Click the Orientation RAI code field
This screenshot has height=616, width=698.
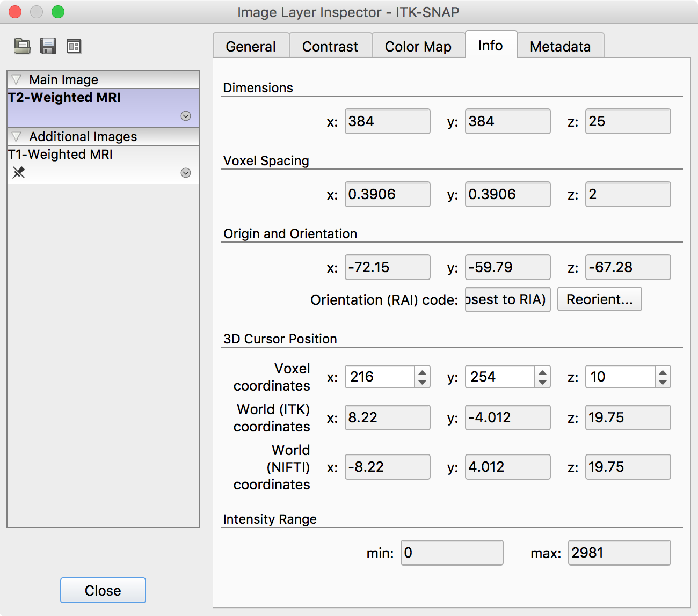[x=508, y=299]
